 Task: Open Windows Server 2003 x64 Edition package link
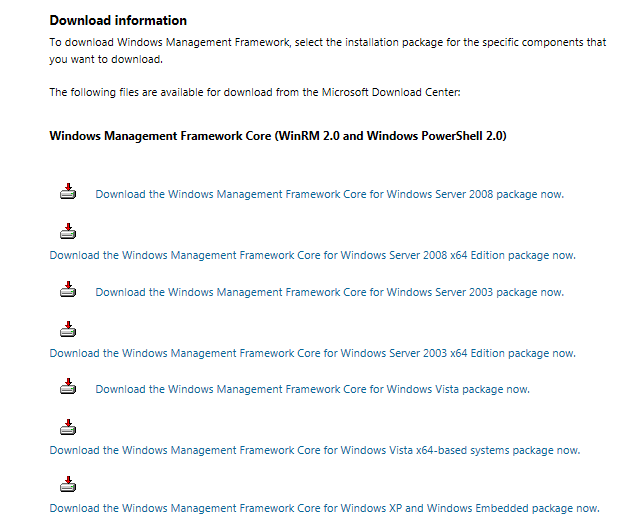click(x=312, y=353)
